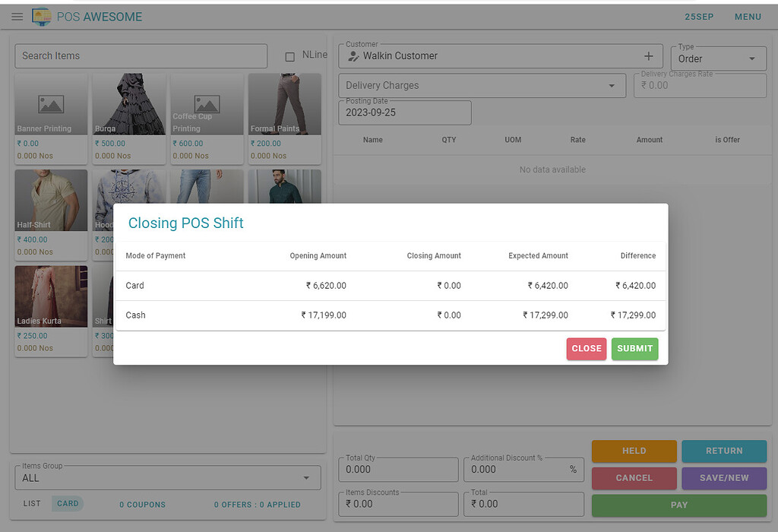Viewport: 778px width, 532px height.
Task: Enable CARD view for items
Action: pyautogui.click(x=67, y=503)
